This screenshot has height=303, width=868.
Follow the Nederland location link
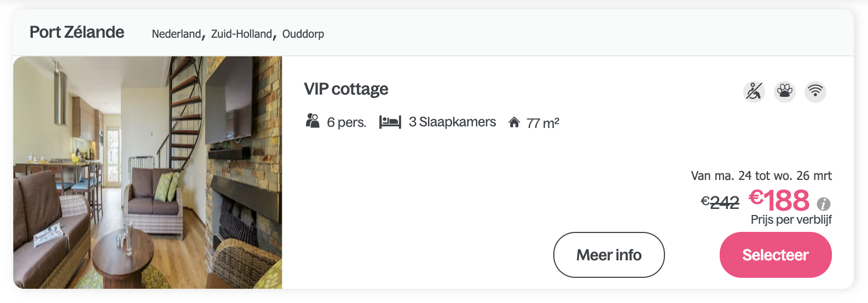(x=176, y=34)
